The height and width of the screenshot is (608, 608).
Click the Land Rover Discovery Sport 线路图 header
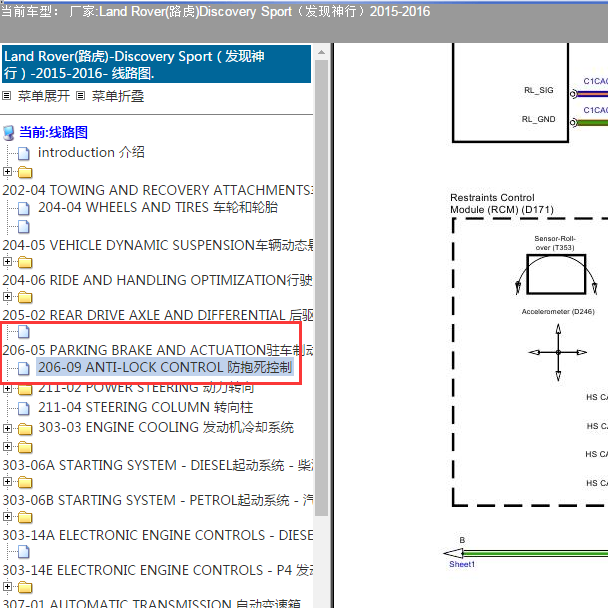(156, 64)
